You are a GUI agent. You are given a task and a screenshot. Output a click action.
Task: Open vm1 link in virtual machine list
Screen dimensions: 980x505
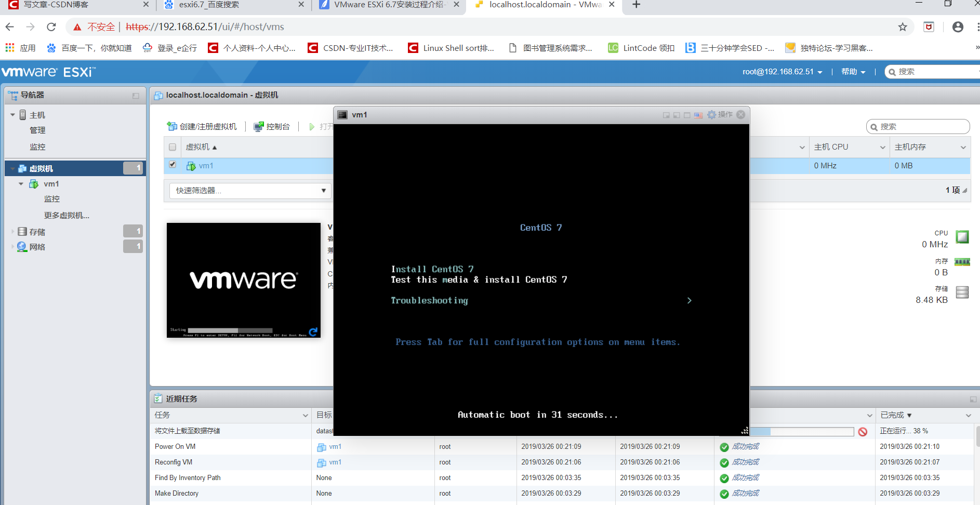[206, 166]
